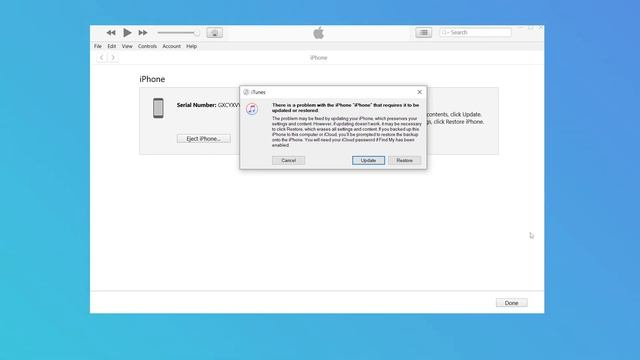Click Cancel in the iTunes dialog

289,160
